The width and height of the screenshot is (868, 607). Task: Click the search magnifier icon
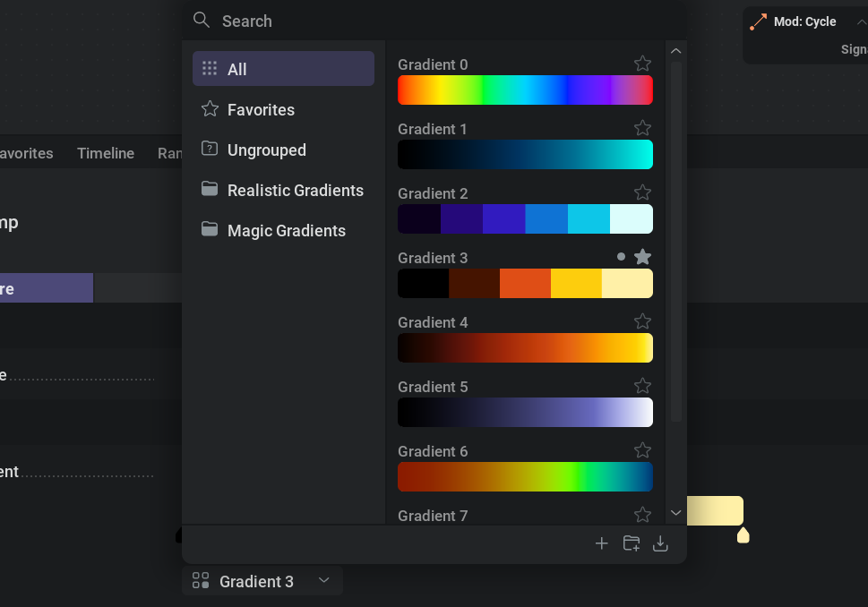click(201, 20)
